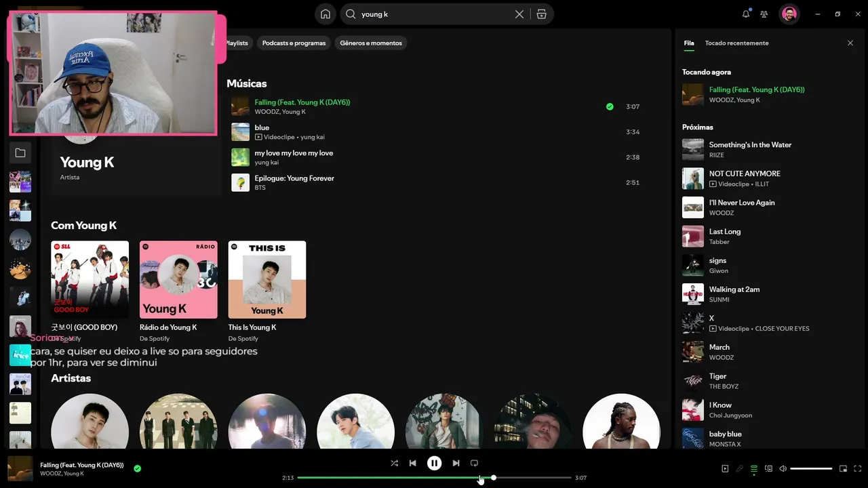Open the friend activity icon
The height and width of the screenshot is (488, 868).
(x=764, y=14)
